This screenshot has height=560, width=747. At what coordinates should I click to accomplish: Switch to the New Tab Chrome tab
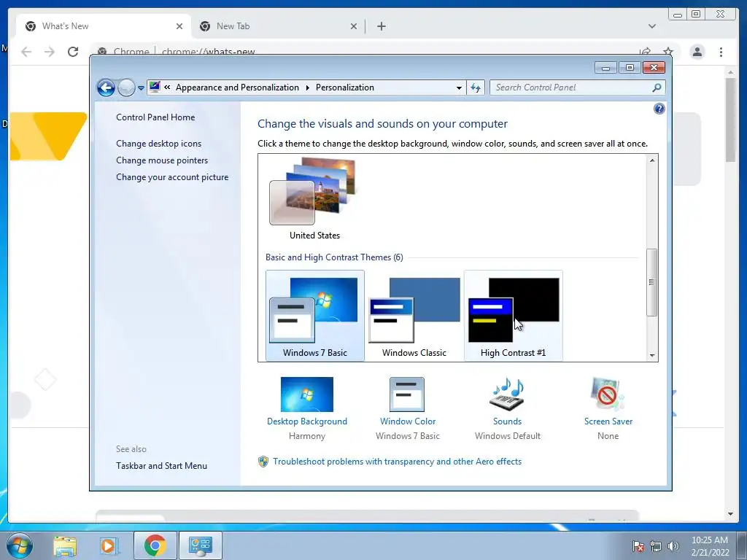[278, 26]
